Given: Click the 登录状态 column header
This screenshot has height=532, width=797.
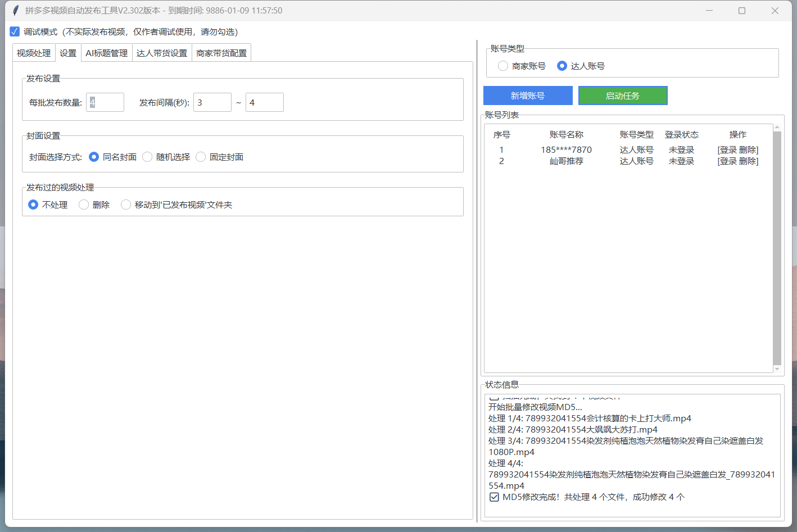Looking at the screenshot, I should [x=682, y=135].
